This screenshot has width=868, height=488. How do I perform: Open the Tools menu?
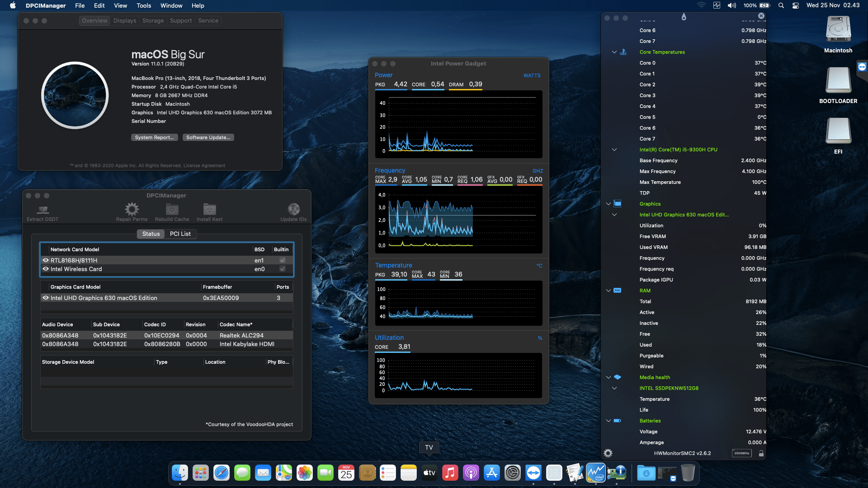click(x=143, y=5)
